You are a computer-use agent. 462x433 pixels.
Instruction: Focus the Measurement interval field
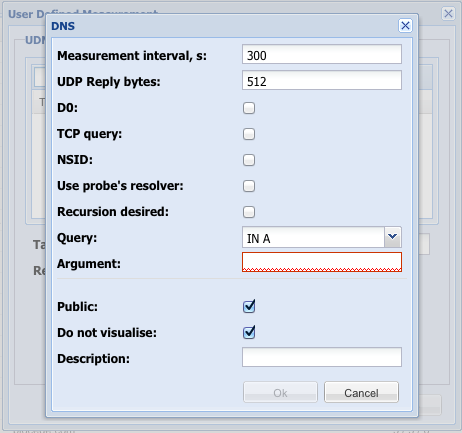point(322,54)
